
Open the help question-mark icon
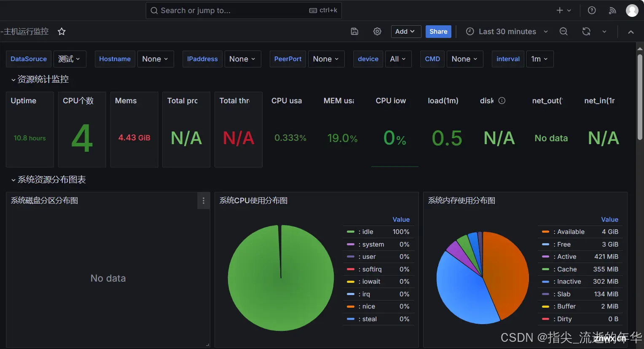592,11
